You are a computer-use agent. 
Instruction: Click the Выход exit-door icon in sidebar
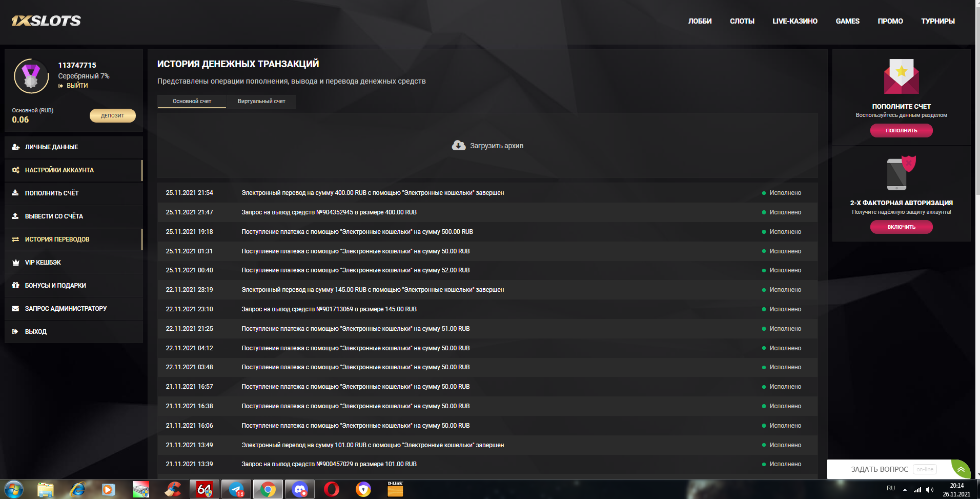point(15,332)
